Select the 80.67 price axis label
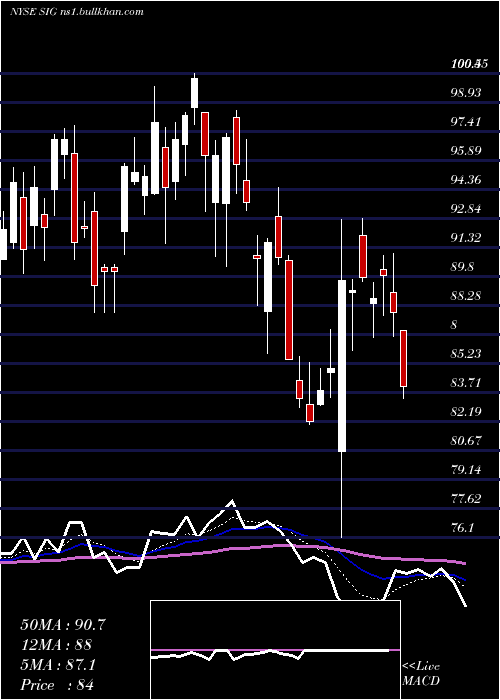The width and height of the screenshot is (500, 700). (467, 441)
